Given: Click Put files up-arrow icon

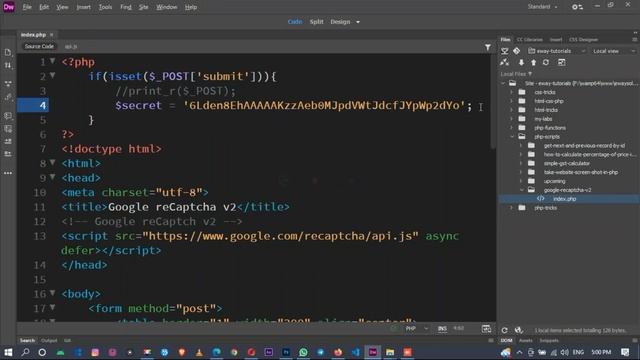Looking at the screenshot, I should 533,62.
